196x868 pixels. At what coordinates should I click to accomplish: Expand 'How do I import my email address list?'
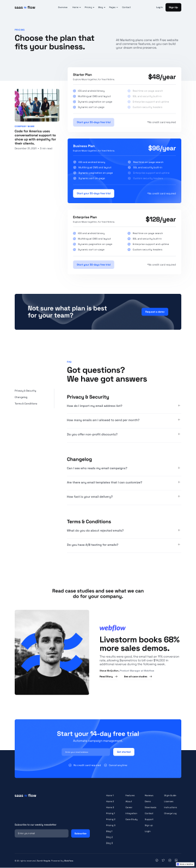pos(124,406)
